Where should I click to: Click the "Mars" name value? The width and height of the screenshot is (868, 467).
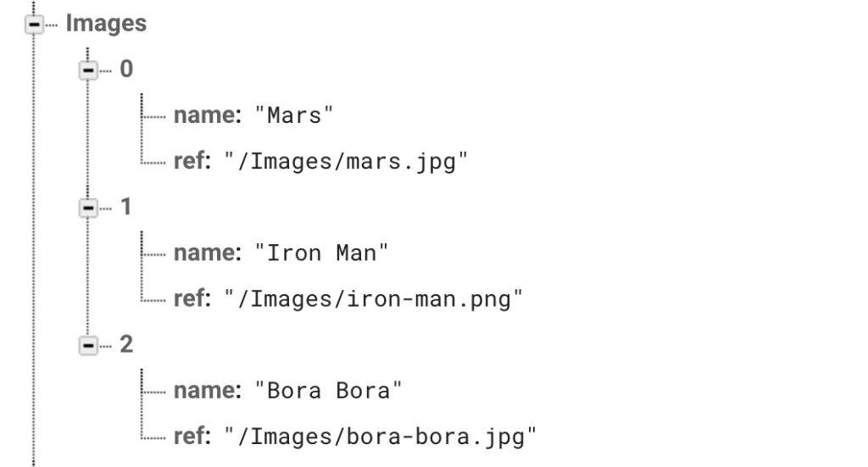coord(294,115)
